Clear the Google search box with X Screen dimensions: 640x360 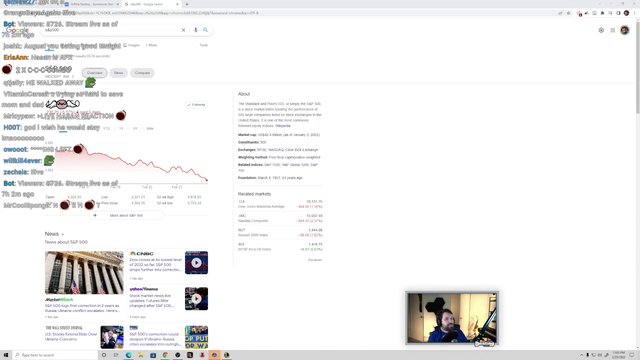pyautogui.click(x=183, y=30)
